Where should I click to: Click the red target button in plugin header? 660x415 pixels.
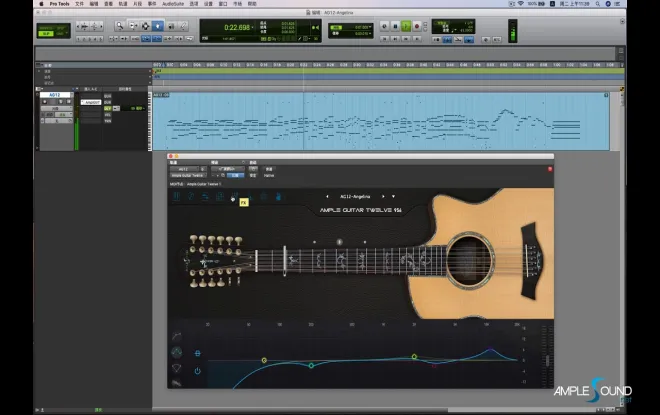point(550,169)
